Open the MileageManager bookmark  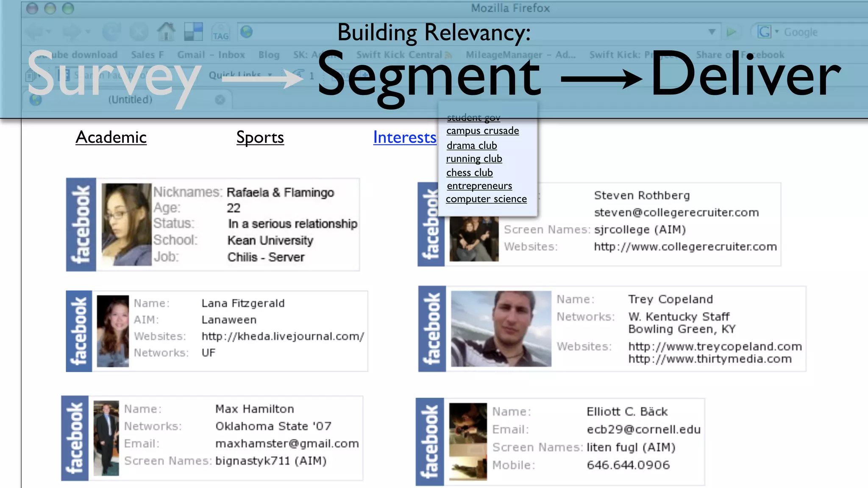pos(521,55)
